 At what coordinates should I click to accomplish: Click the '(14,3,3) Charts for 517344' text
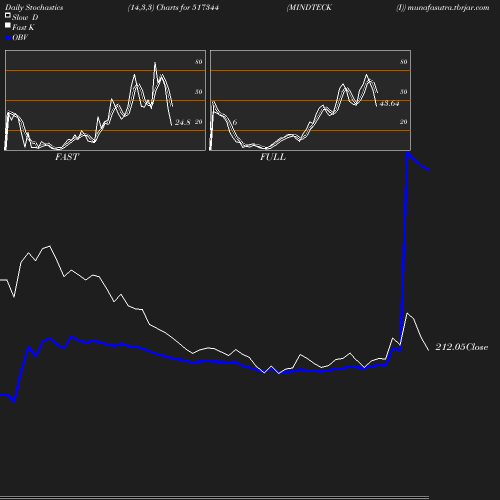pos(173,8)
